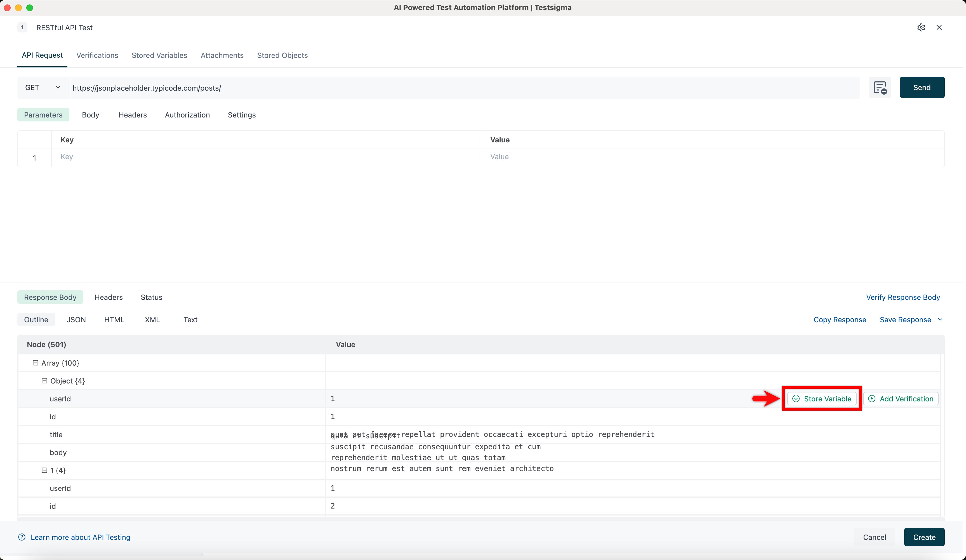The height and width of the screenshot is (560, 966).
Task: Expand the Save Response dropdown chevron
Action: pos(940,319)
